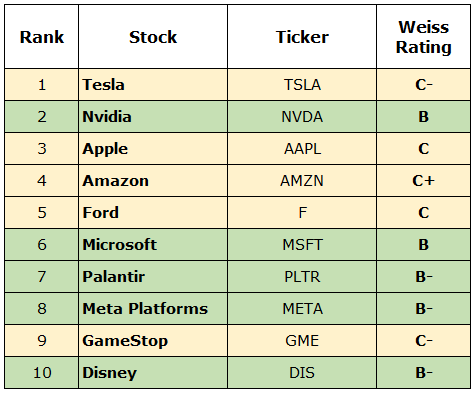Select the Weiss Rating column header

[423, 37]
